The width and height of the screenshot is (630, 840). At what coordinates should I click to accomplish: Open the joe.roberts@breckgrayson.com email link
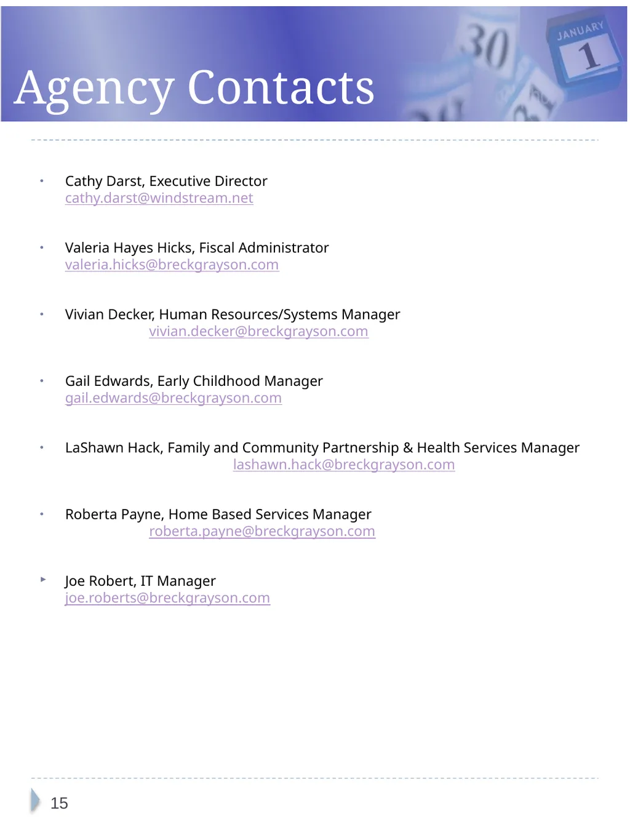click(x=167, y=598)
